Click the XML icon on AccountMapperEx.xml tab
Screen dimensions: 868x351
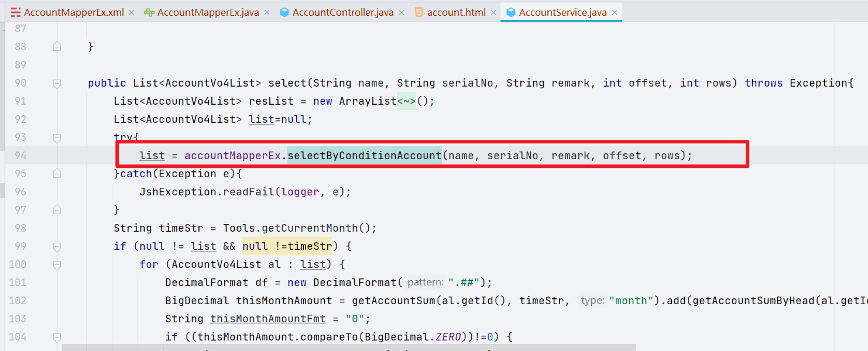pyautogui.click(x=16, y=12)
